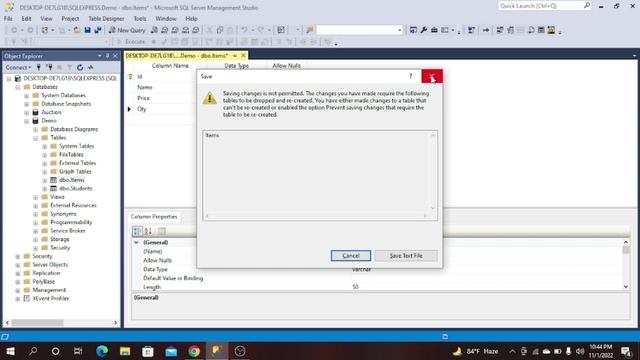
Task: Click the Windows Start button
Action: [10, 351]
